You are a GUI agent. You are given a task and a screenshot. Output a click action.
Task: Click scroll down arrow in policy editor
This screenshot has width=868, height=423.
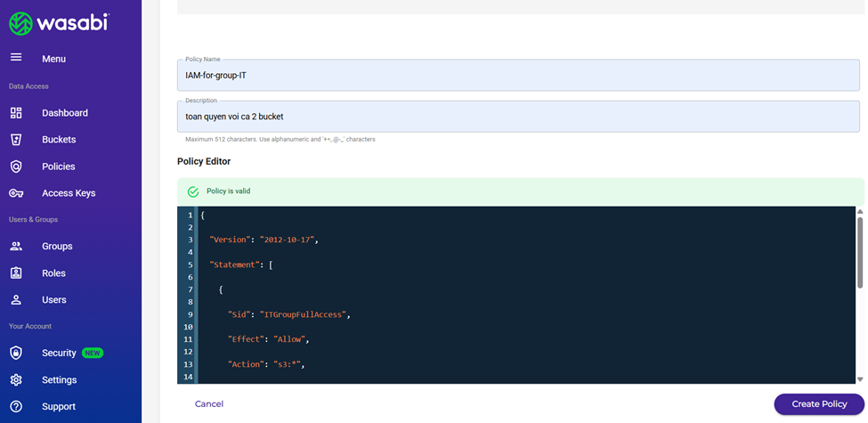(860, 379)
